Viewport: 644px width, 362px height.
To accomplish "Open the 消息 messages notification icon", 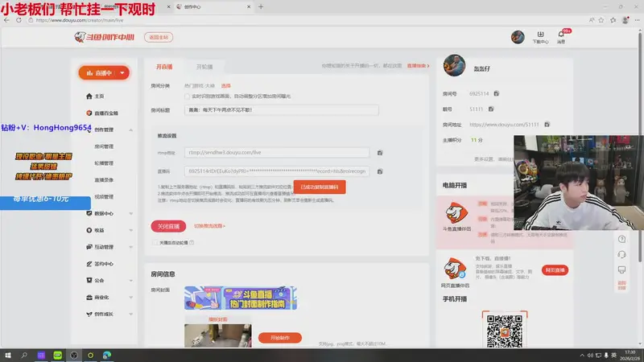I will tap(562, 36).
